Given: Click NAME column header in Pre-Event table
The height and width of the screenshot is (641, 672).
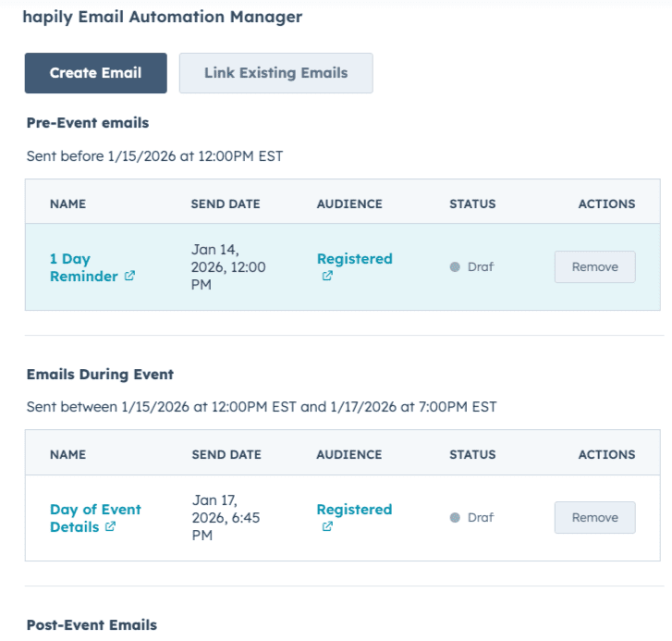Looking at the screenshot, I should [67, 203].
